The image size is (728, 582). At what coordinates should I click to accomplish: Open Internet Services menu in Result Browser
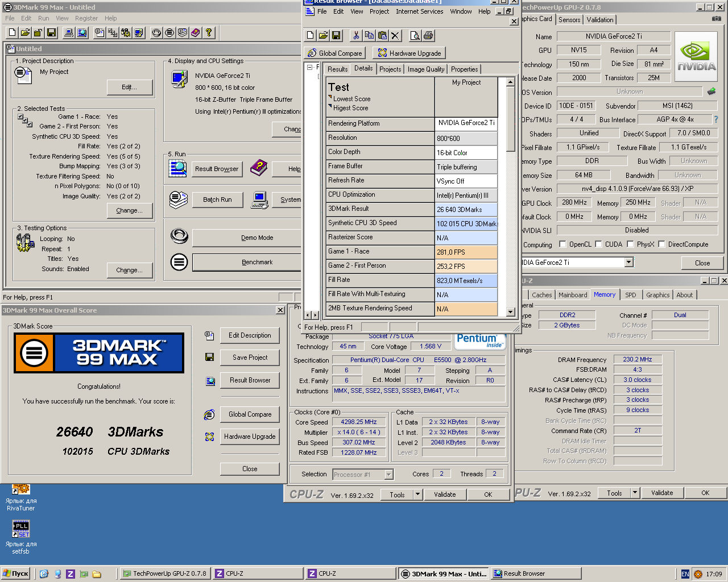[x=420, y=11]
